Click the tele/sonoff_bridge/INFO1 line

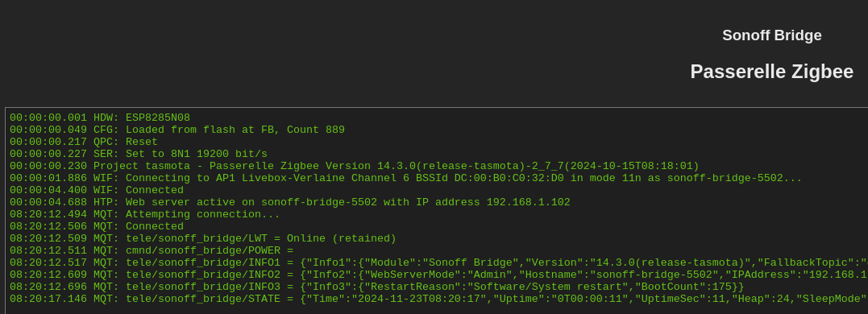click(438, 263)
